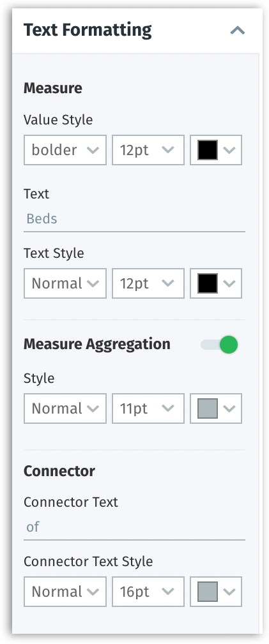Click the Value Style black color swatch
Viewport: 269px width, 644px height.
(x=207, y=150)
